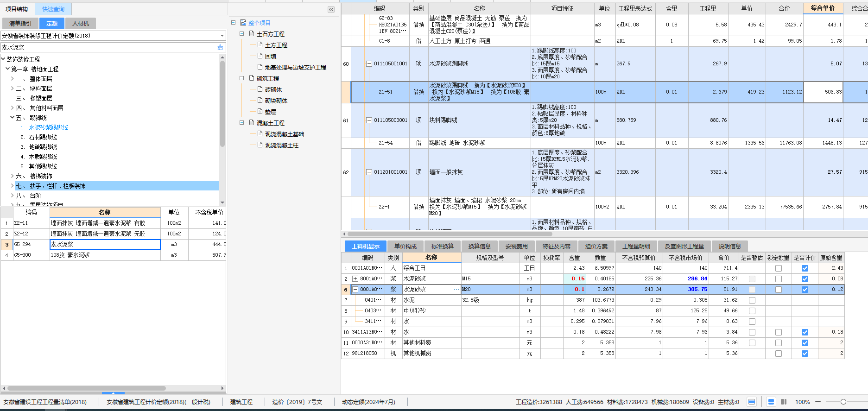Image resolution: width=868 pixels, height=411 pixels.
Task: Toggle 是否计价 checkbox for 其他材料费 row
Action: [x=805, y=343]
